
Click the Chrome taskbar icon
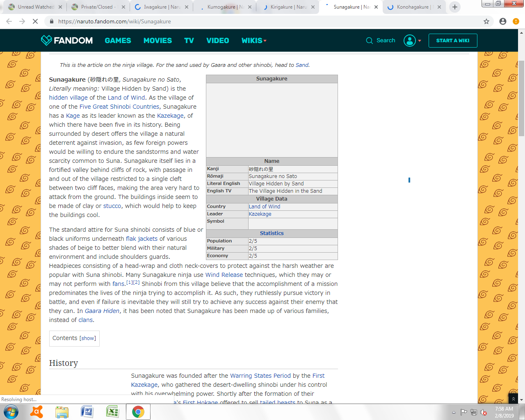[x=138, y=412]
